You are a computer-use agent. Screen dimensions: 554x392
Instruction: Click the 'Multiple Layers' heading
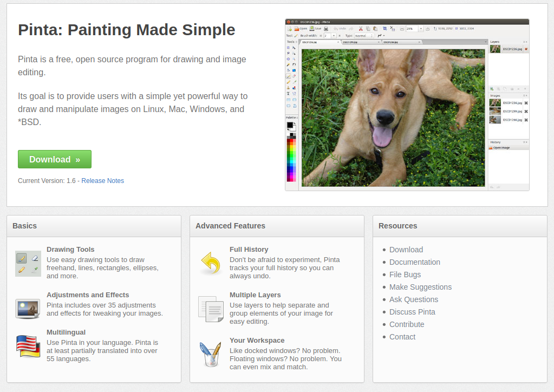click(255, 295)
